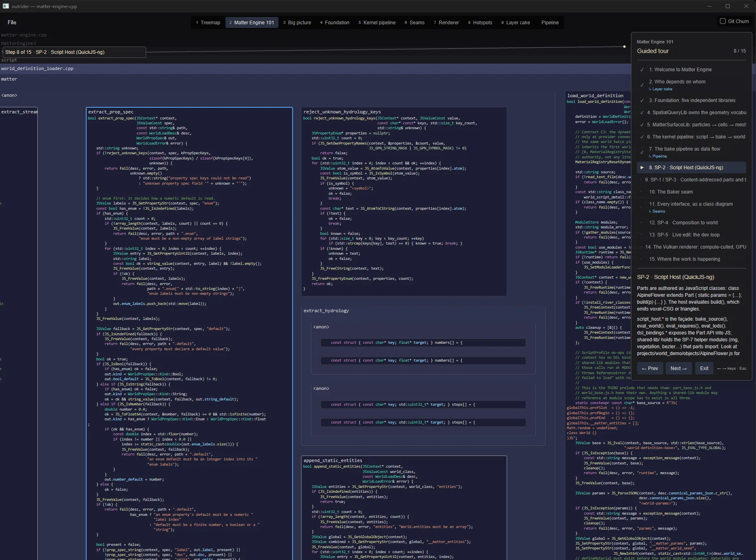This screenshot has width=756, height=560.
Task: Switch to the Seams tab
Action: point(415,23)
